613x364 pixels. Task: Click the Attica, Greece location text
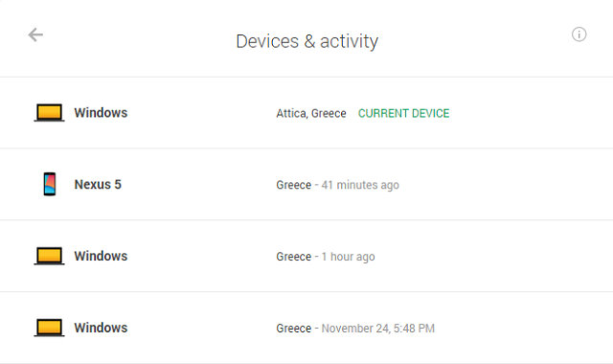click(x=311, y=113)
